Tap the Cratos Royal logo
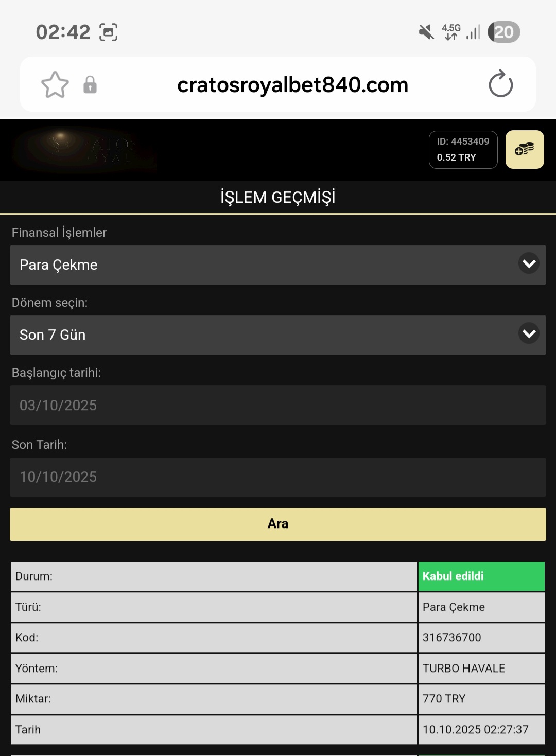This screenshot has height=756, width=556. point(85,149)
